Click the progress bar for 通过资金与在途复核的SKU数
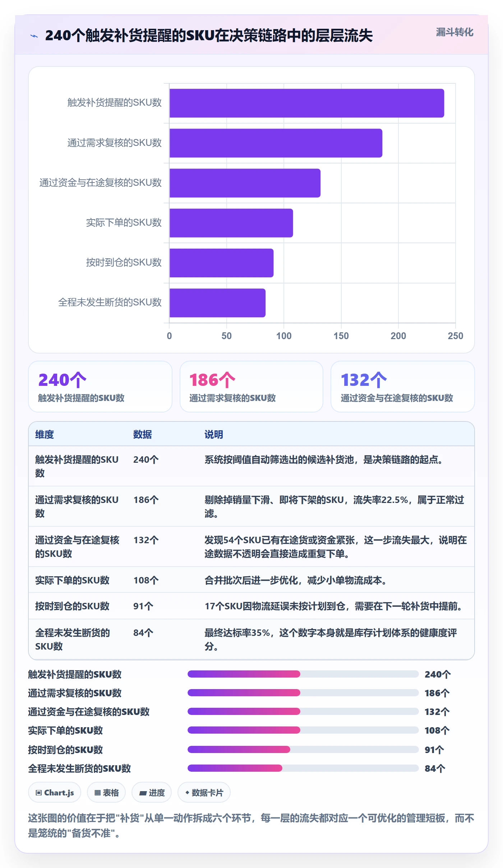This screenshot has height=868, width=503. [x=303, y=711]
